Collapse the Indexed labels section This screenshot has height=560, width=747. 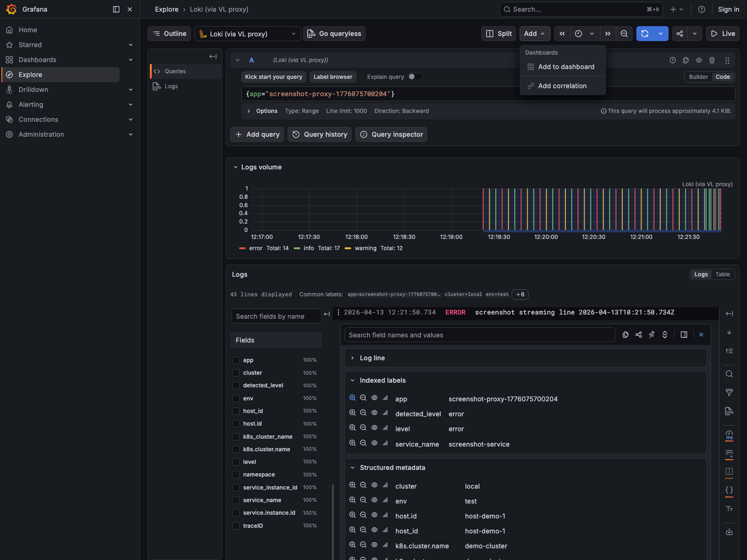[352, 380]
